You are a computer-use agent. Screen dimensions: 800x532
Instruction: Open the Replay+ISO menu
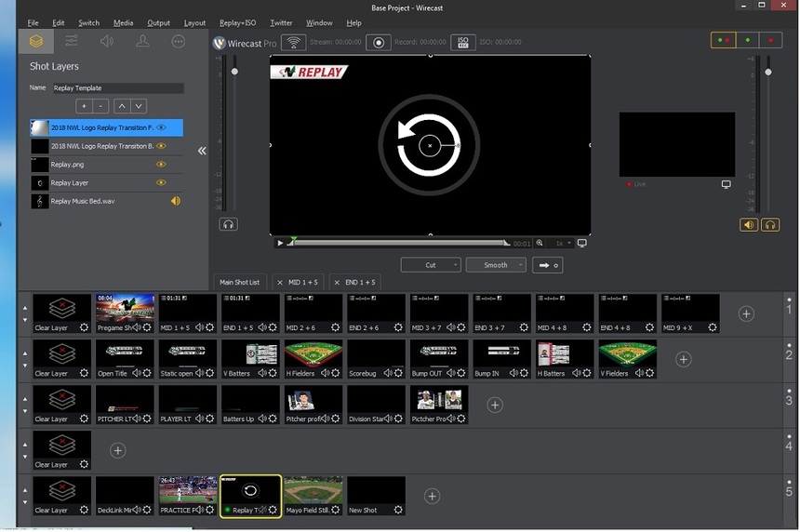238,23
